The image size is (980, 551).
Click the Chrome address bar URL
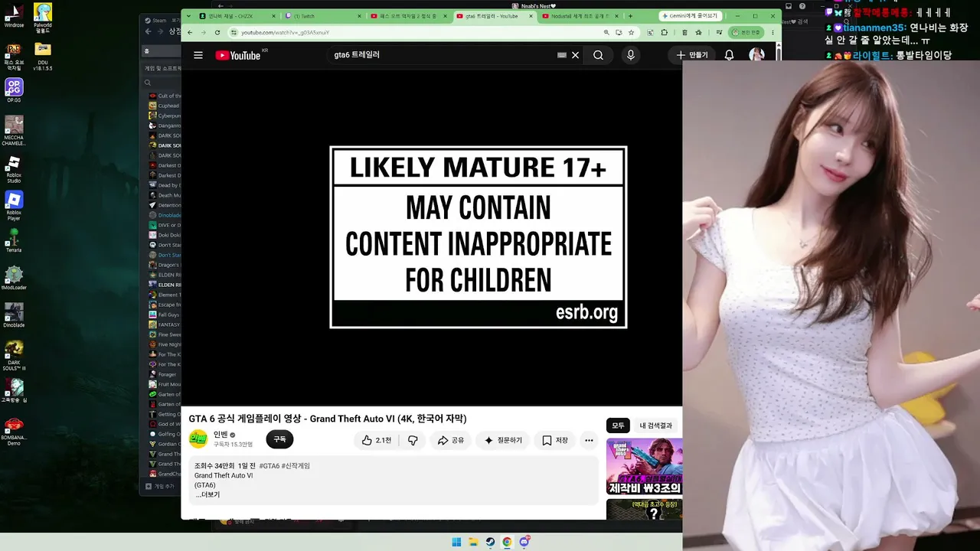pos(285,32)
